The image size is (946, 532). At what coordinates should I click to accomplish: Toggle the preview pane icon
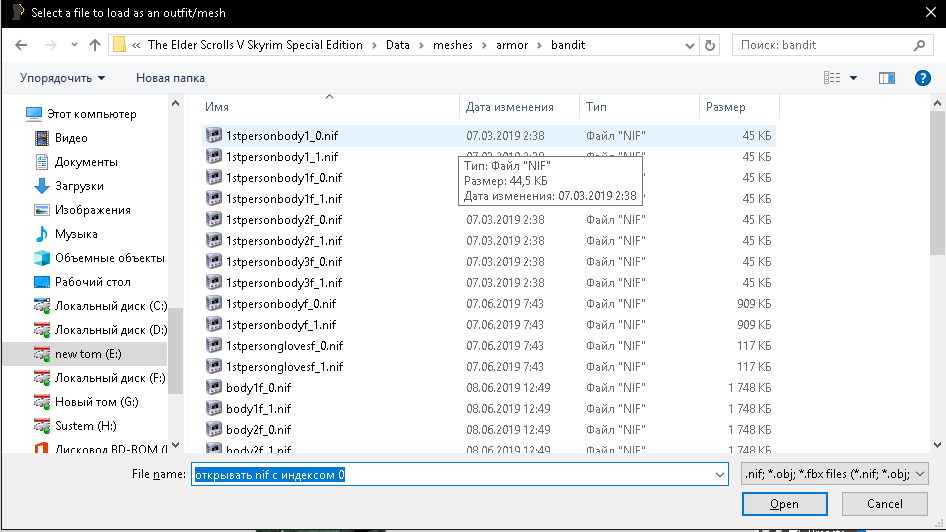click(886, 78)
